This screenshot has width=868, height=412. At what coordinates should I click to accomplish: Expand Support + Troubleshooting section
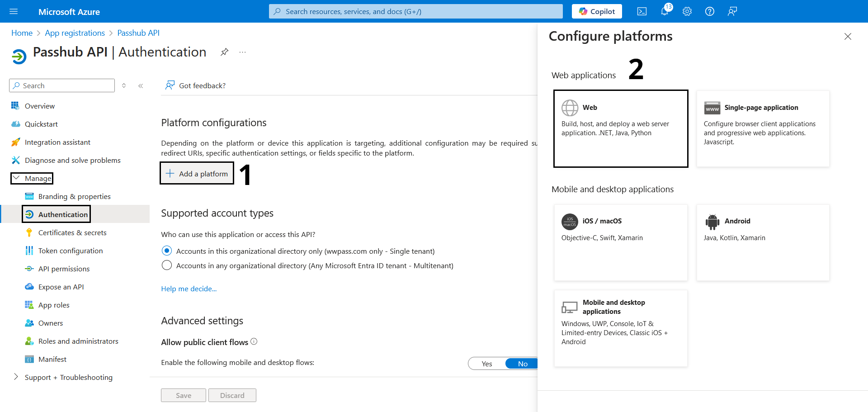(16, 377)
